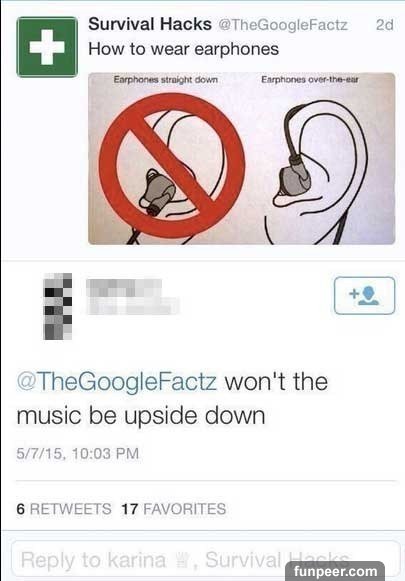The height and width of the screenshot is (581, 405).
Task: View the 17 Favorites list
Action: [173, 509]
